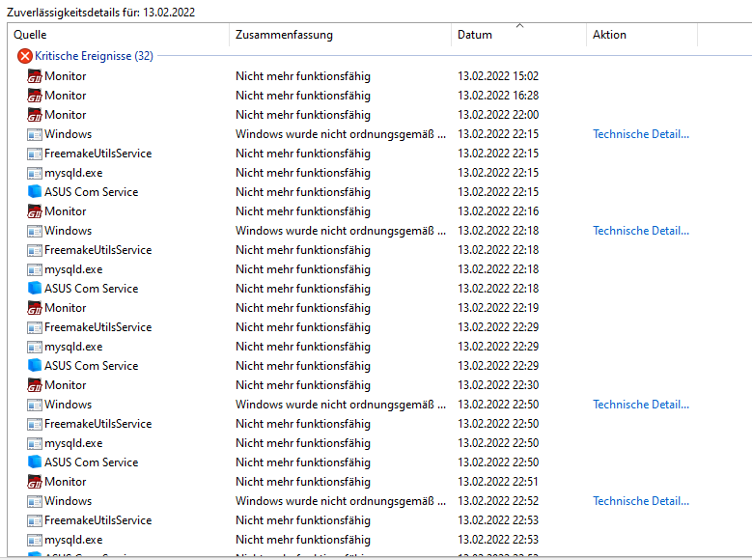Click ASUS Com Service icon at 22:18

35,289
